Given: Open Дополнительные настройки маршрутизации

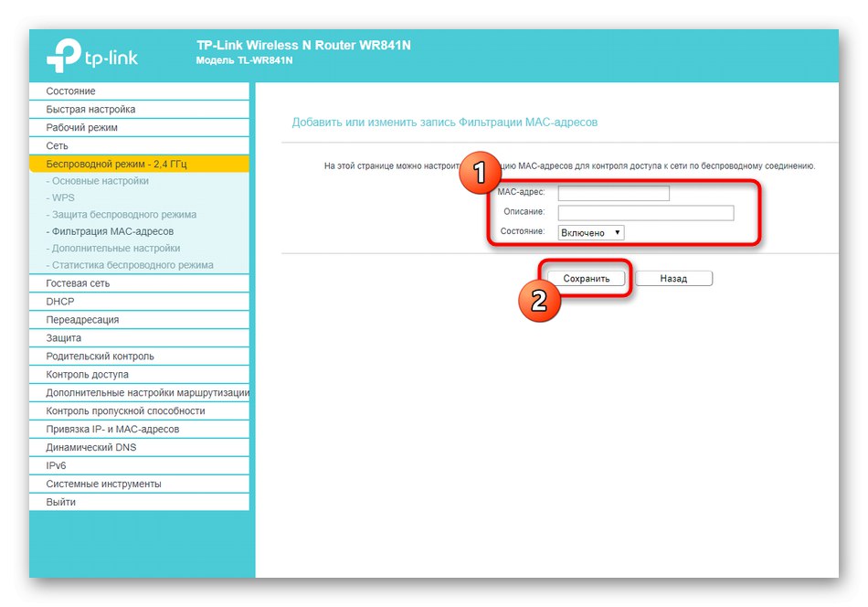Looking at the screenshot, I should (139, 393).
